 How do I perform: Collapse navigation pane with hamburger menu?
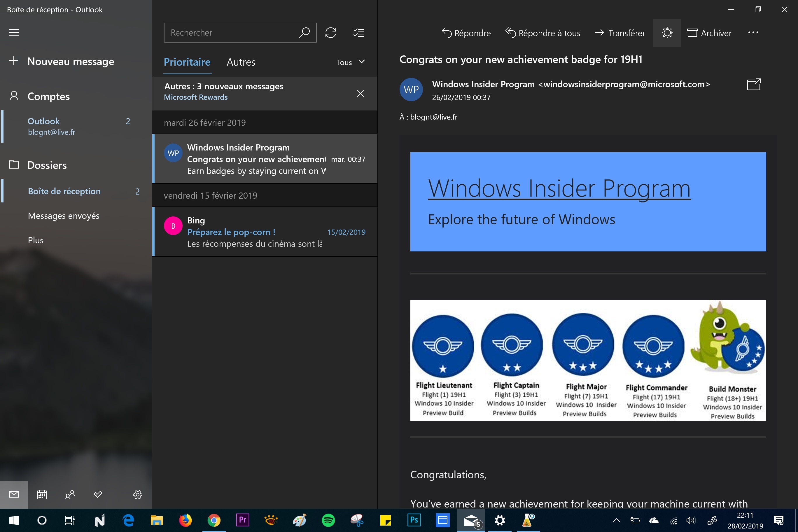point(14,33)
